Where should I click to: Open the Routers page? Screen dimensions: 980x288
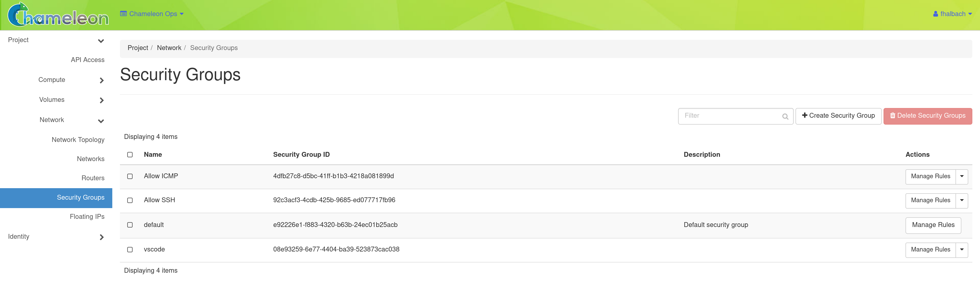93,178
